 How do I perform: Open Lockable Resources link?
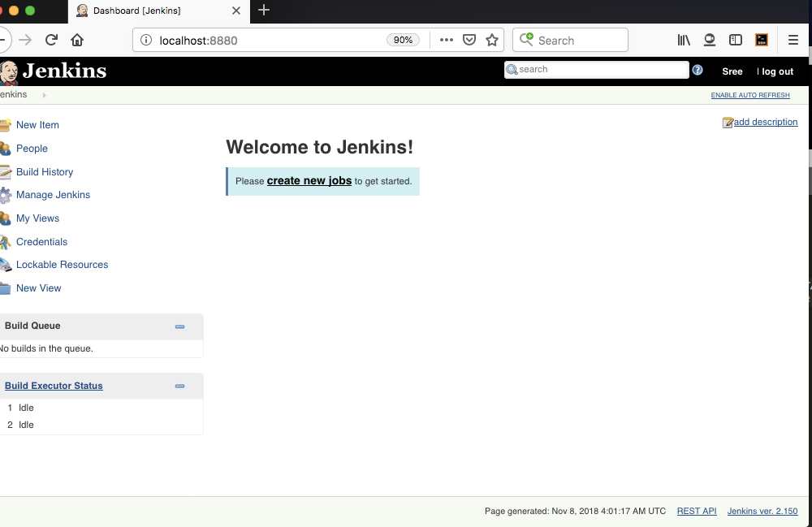[63, 265]
